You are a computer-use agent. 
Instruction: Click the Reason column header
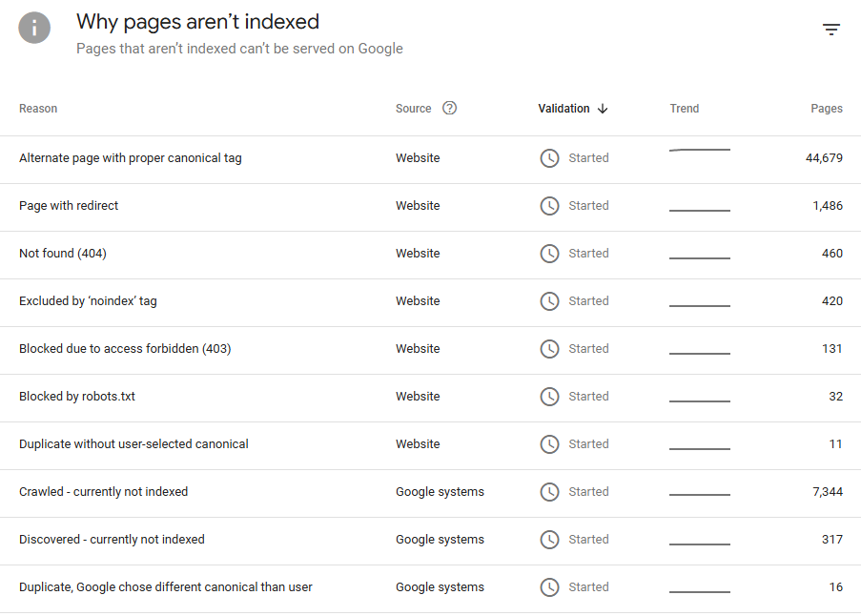click(x=38, y=109)
